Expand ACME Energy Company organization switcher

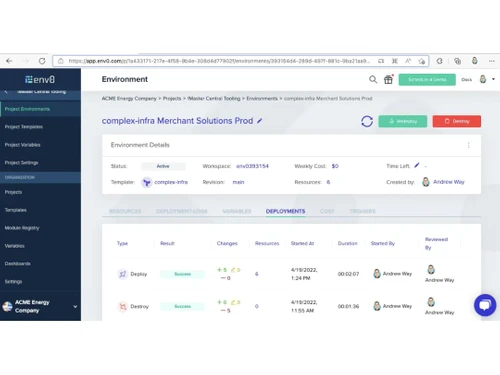[40, 306]
